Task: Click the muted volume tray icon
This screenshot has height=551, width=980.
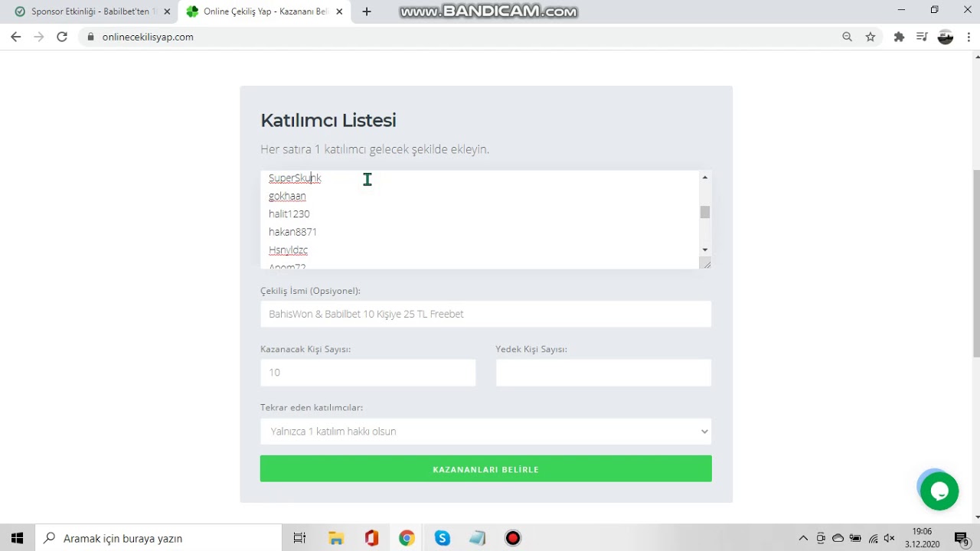Action: coord(890,538)
